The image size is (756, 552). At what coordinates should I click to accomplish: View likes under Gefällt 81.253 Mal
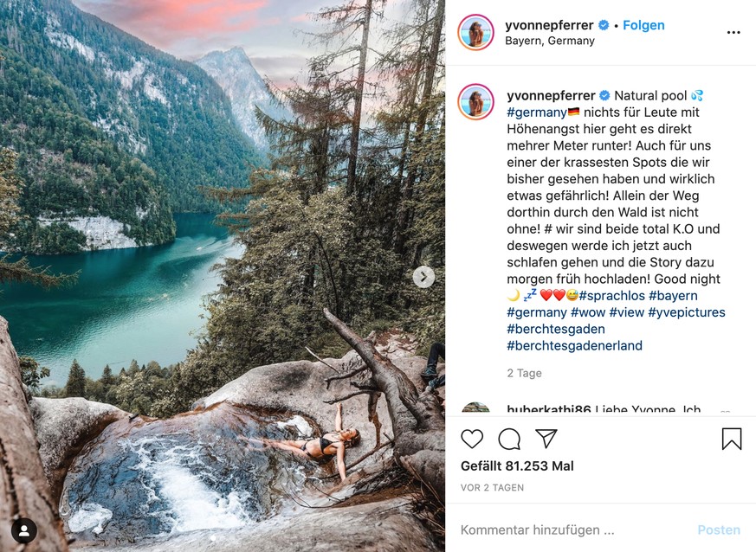tap(516, 466)
